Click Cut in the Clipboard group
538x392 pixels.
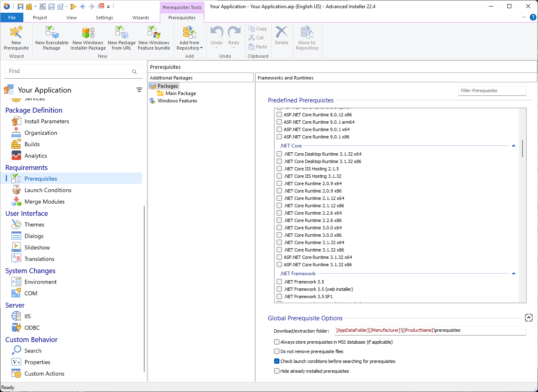click(257, 38)
